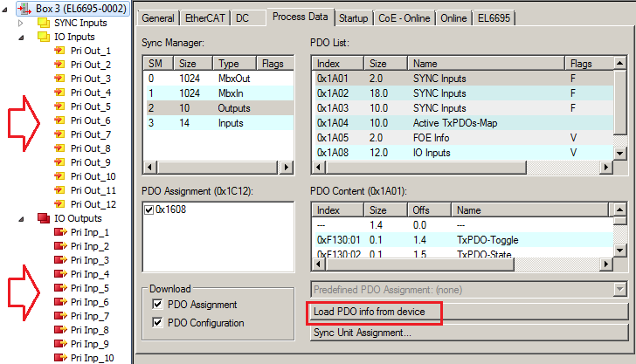636x364 pixels.
Task: Click the Pri Inp_2 output variable icon
Action: (60, 246)
